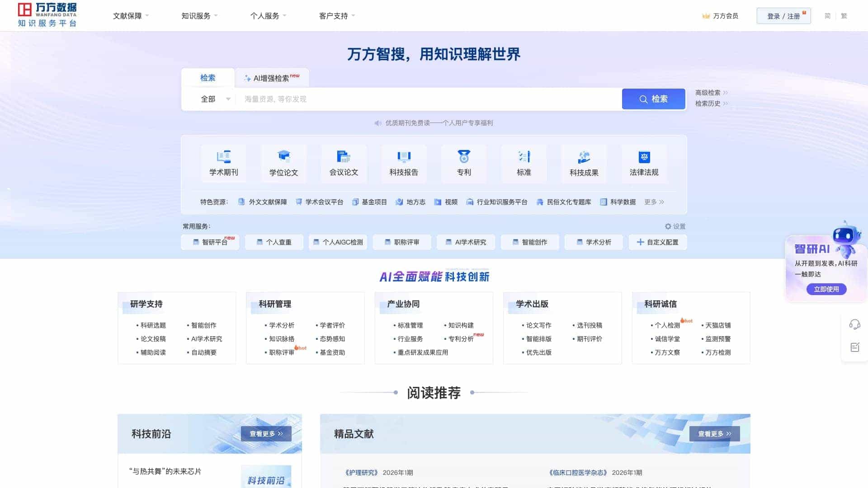
Task: Switch to traditional Chinese 繁
Action: [844, 16]
